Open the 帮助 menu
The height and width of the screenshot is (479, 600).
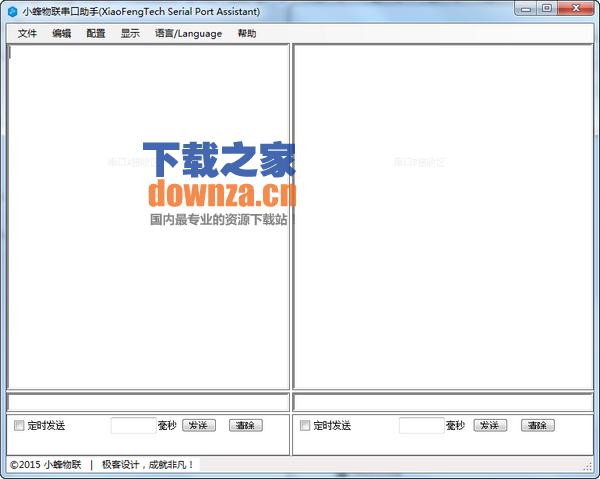(247, 34)
